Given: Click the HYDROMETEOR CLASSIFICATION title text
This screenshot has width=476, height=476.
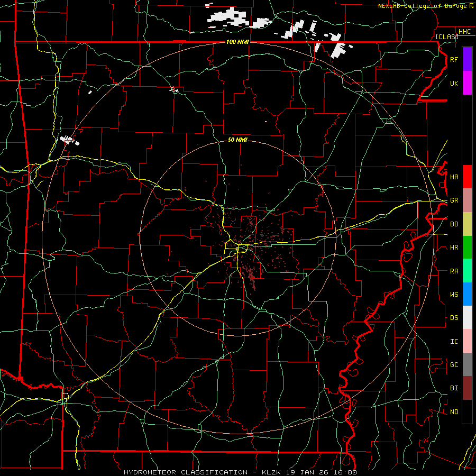Looking at the screenshot, I should tap(186, 472).
